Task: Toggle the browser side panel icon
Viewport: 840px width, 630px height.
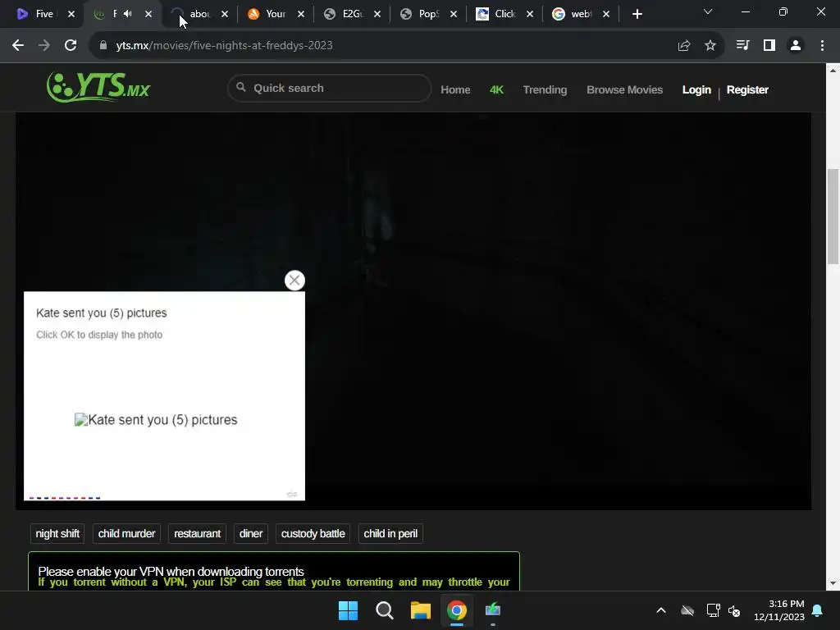Action: 769,46
